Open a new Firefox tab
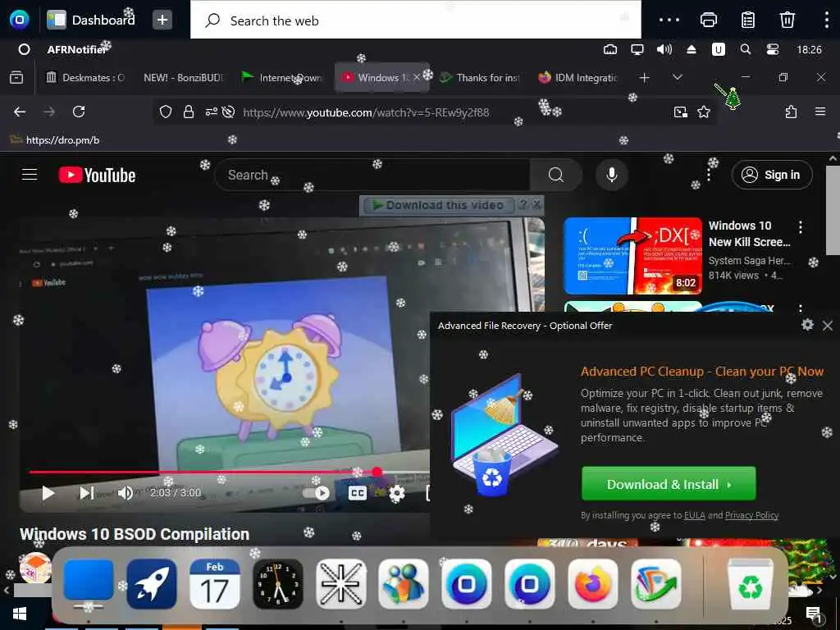Screen dimensions: 840x630 coord(645,78)
